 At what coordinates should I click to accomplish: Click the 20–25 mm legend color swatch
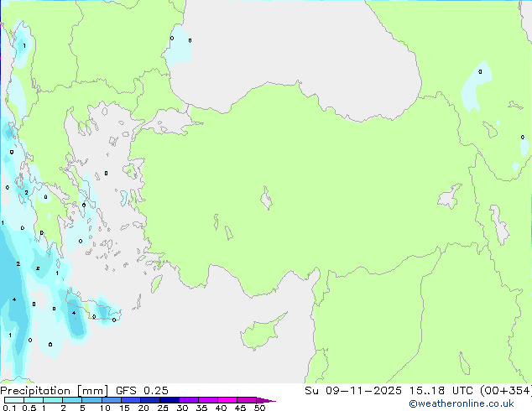[150, 400]
